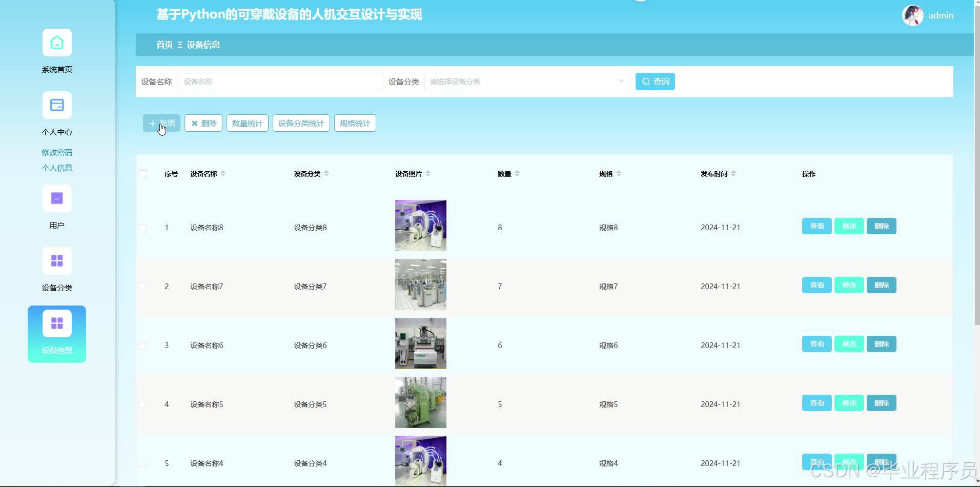Open 个人中心 via its sidebar icon
Image resolution: width=980 pixels, height=487 pixels.
[56, 105]
